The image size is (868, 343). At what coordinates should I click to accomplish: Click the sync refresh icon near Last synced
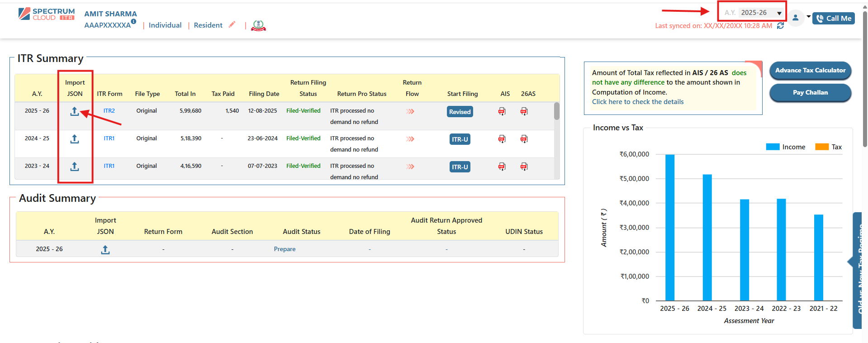click(x=780, y=26)
